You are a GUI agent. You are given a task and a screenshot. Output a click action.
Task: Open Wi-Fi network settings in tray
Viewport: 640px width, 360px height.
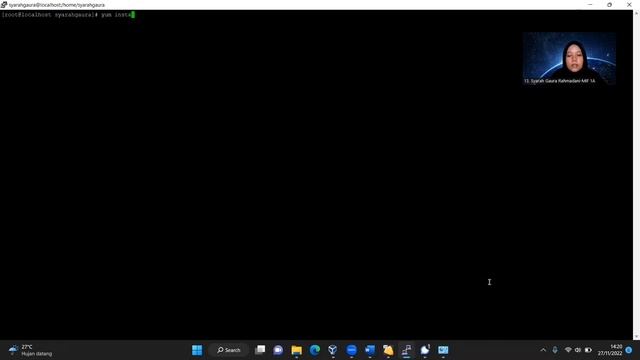(x=568, y=350)
